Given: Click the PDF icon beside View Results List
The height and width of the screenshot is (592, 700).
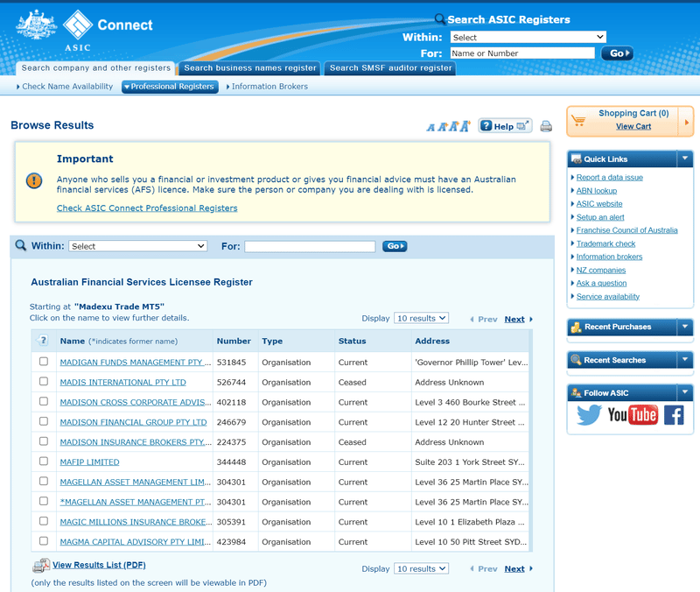Looking at the screenshot, I should 41,566.
